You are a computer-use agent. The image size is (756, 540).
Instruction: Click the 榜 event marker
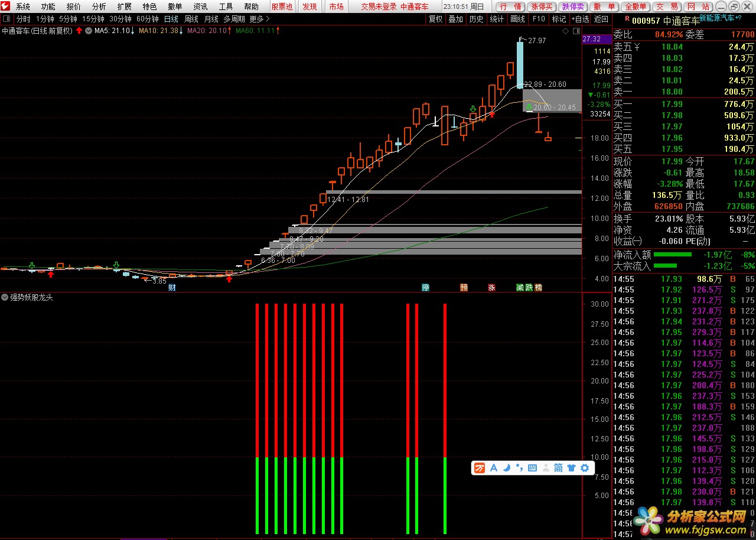[x=538, y=288]
